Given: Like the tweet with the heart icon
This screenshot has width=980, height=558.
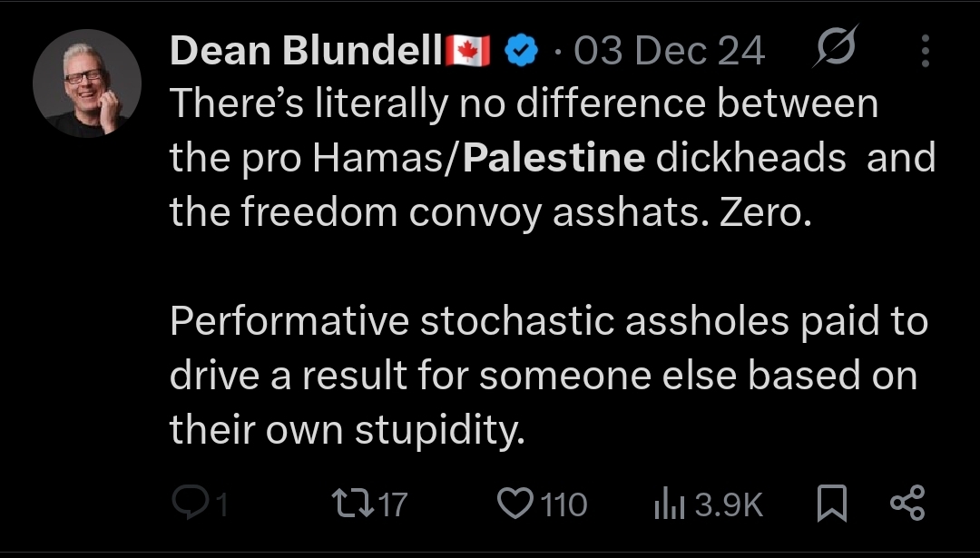Looking at the screenshot, I should tap(515, 504).
